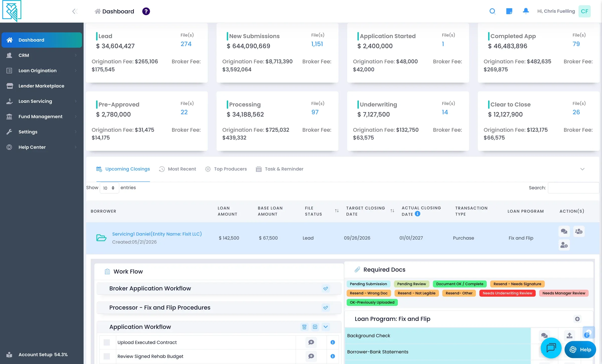Open the notifications bell

(x=526, y=11)
